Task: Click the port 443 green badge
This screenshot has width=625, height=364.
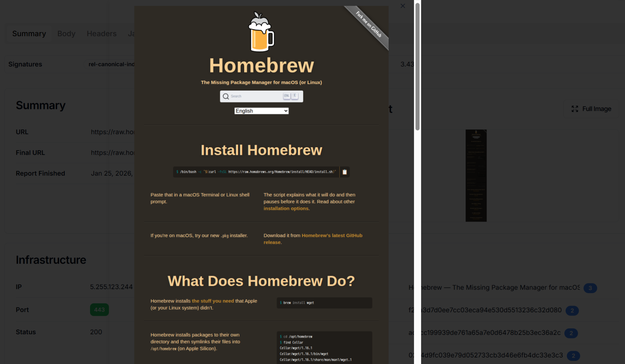Action: coord(99,310)
